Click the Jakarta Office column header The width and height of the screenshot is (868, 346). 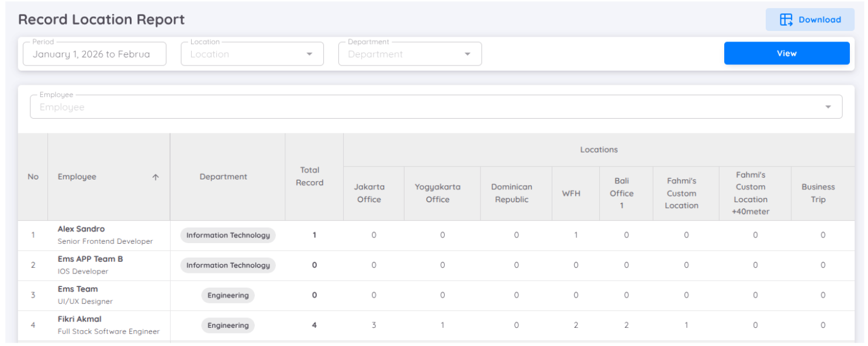tap(374, 193)
